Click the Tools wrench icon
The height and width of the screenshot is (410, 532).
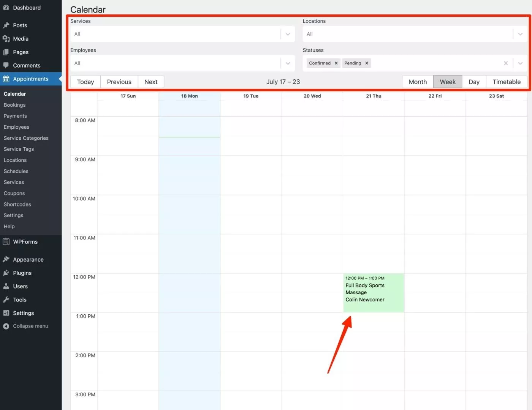pyautogui.click(x=6, y=300)
